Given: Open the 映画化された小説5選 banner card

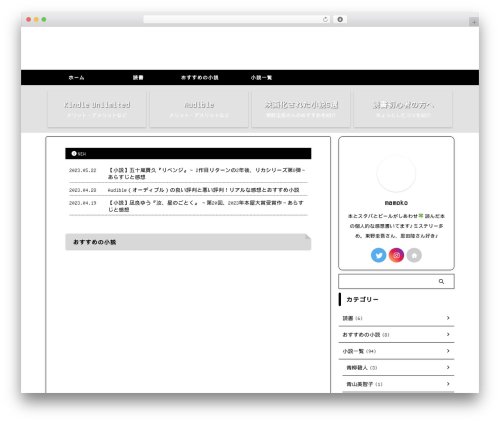Looking at the screenshot, I should [x=301, y=109].
